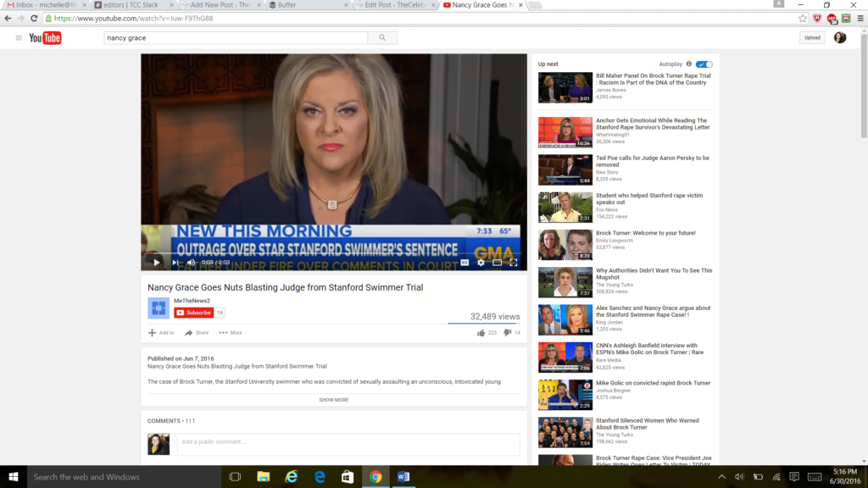Open the More actions menu
This screenshot has height=488, width=868.
coord(230,333)
